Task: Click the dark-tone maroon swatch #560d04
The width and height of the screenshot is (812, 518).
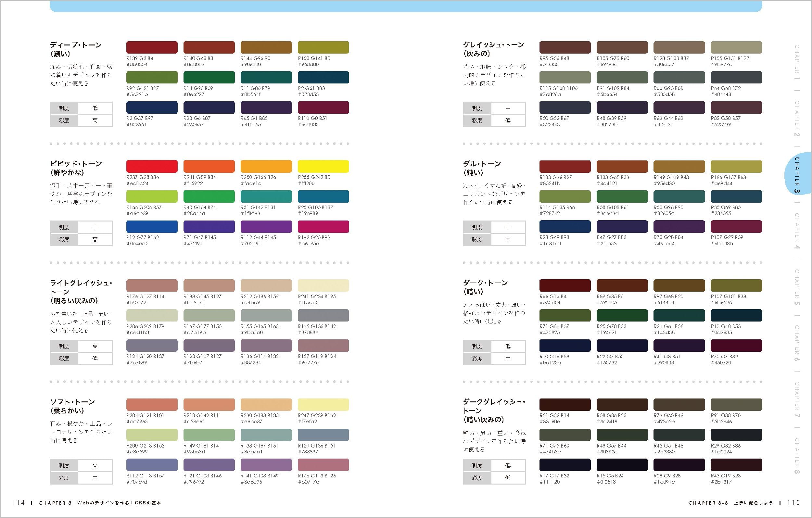Action: tap(565, 285)
